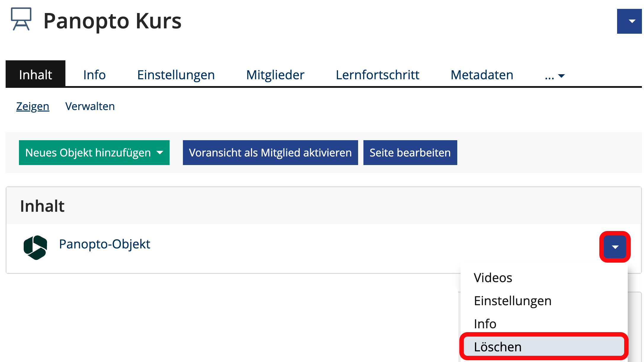Screen dimensions: 644x362
Task: Click the Seite bearbeiten button
Action: (410, 153)
